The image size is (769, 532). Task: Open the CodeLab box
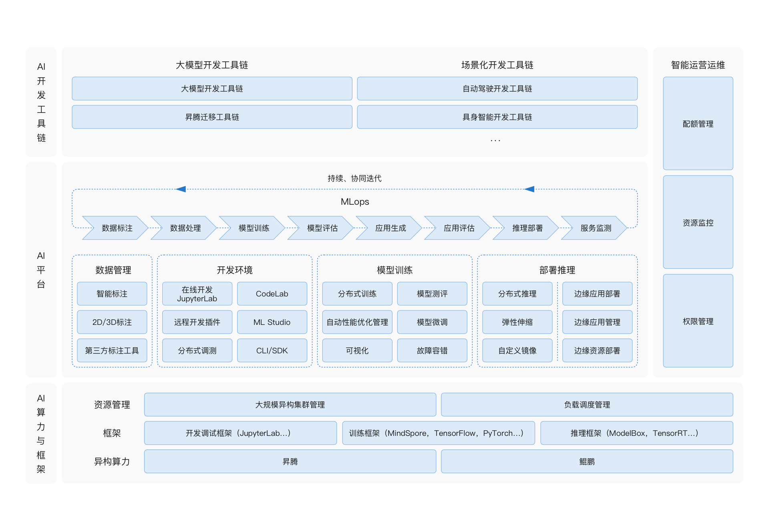pyautogui.click(x=272, y=294)
